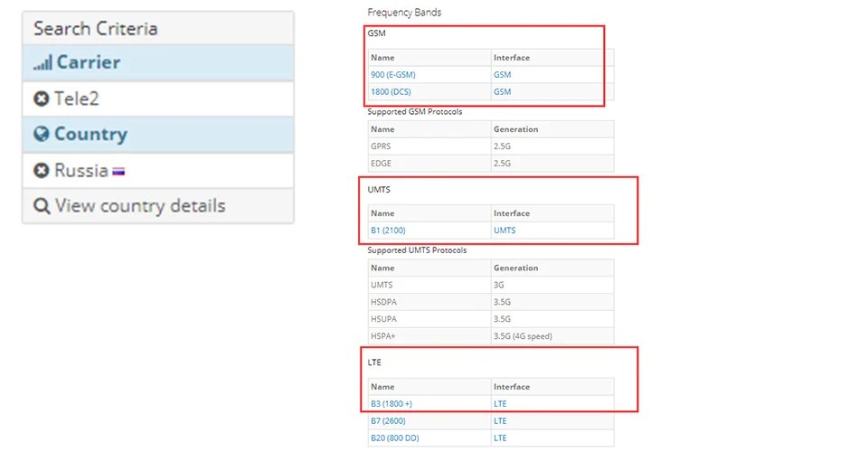Click the HSUPA protocol cell
Image resolution: width=868 pixels, height=452 pixels.
429,319
